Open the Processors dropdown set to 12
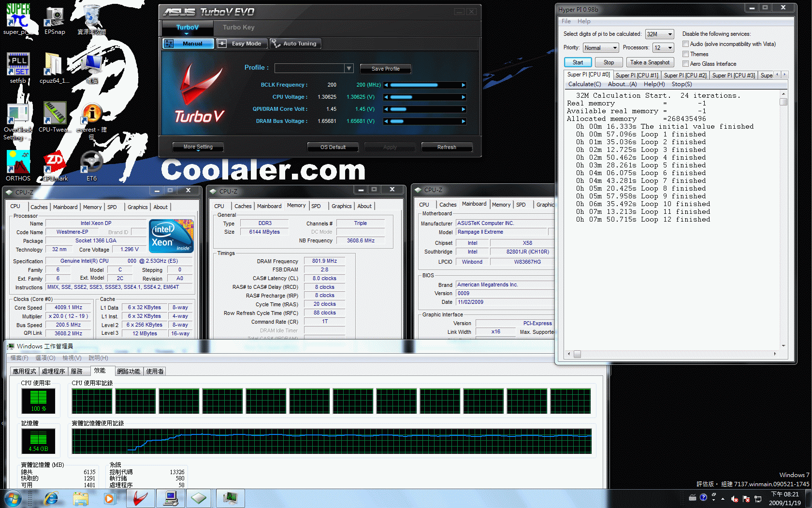The height and width of the screenshot is (508, 812). pos(663,48)
